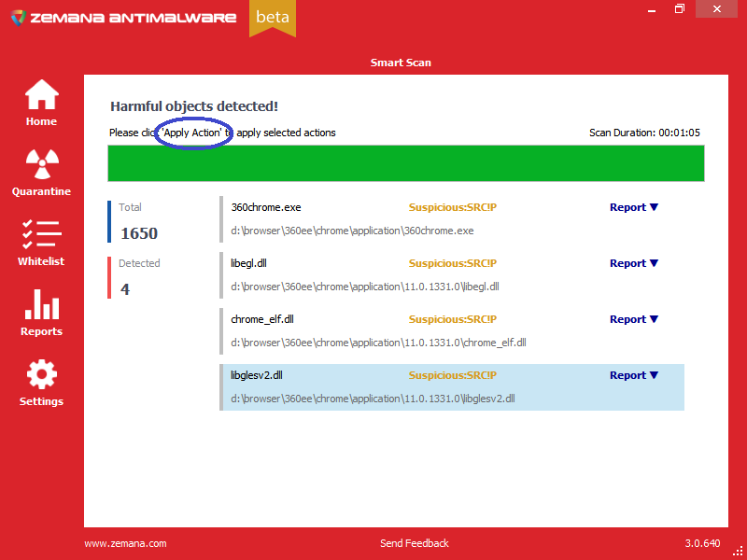Click the Scan Duration 00:01:05 text
The height and width of the screenshot is (560, 747).
pos(644,133)
